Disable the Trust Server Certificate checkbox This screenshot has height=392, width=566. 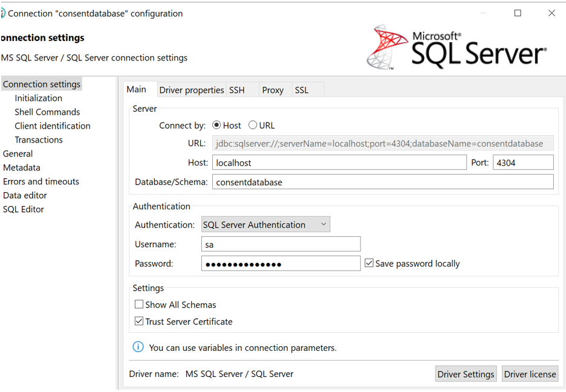tap(139, 321)
